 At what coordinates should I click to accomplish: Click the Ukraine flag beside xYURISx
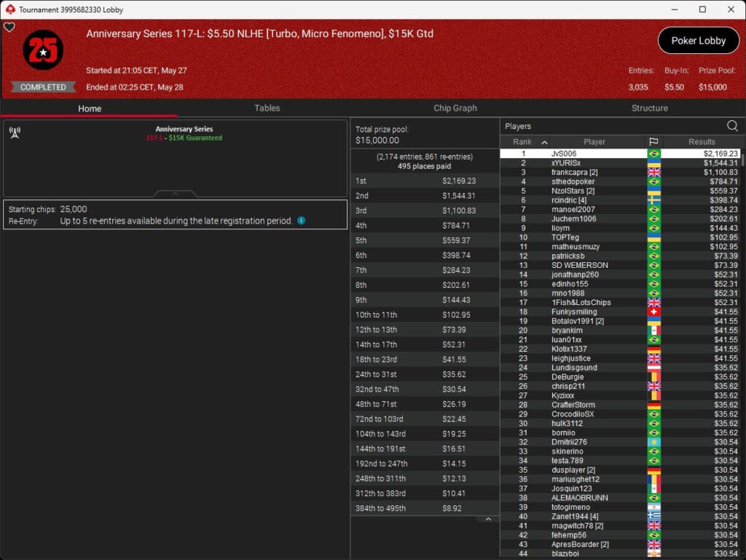click(x=653, y=163)
